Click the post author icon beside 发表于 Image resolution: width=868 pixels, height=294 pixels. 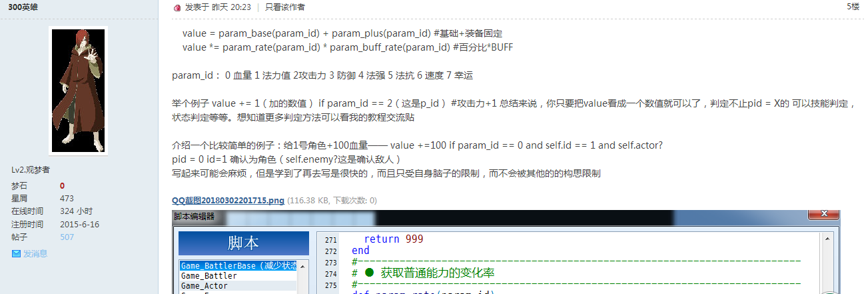177,8
